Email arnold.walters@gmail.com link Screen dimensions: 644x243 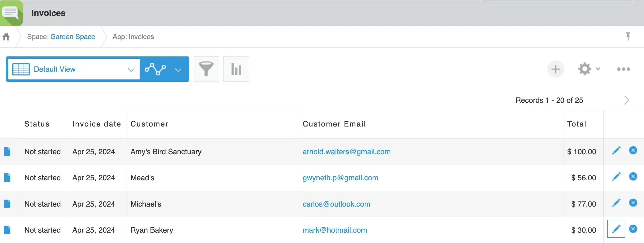pos(346,152)
